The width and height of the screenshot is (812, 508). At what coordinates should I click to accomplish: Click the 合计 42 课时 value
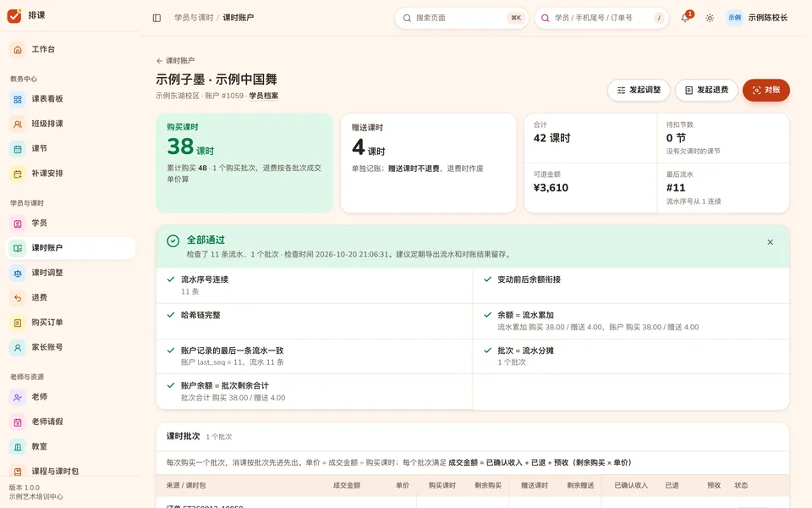pos(552,138)
